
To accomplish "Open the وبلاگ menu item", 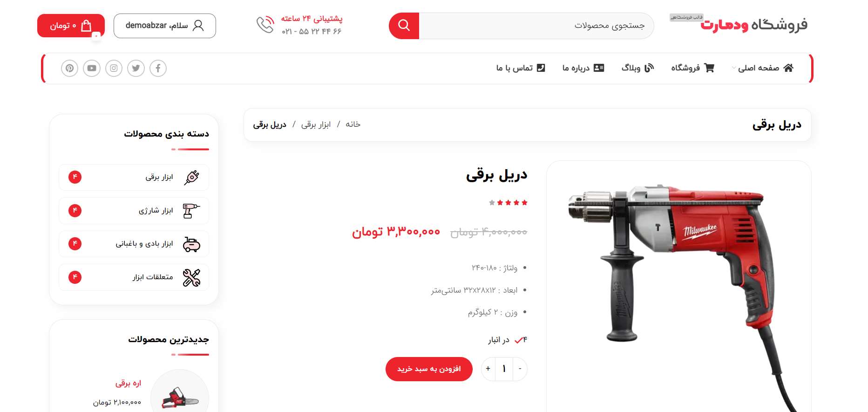I will click(x=637, y=68).
